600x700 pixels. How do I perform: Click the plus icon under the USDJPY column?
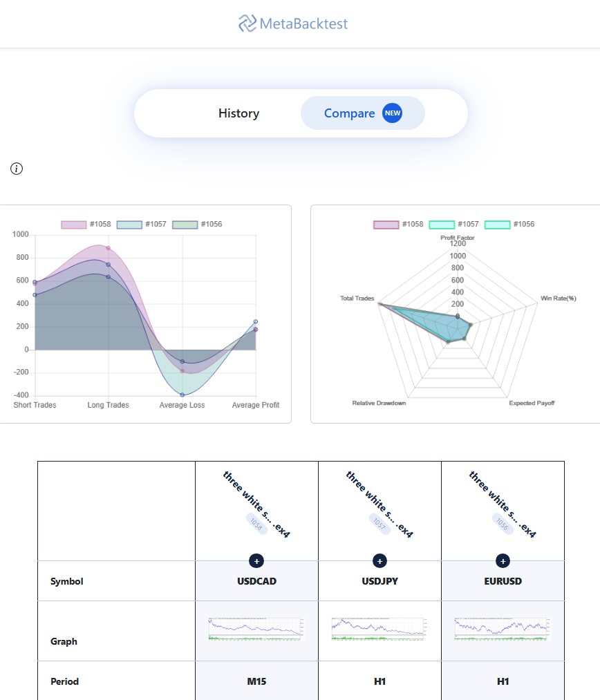pos(379,561)
